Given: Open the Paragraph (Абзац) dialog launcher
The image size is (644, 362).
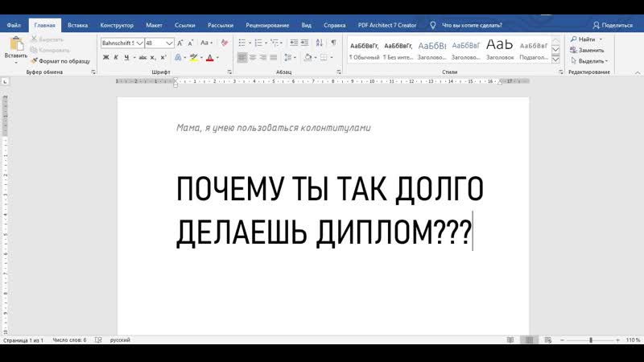Looking at the screenshot, I should coord(339,72).
